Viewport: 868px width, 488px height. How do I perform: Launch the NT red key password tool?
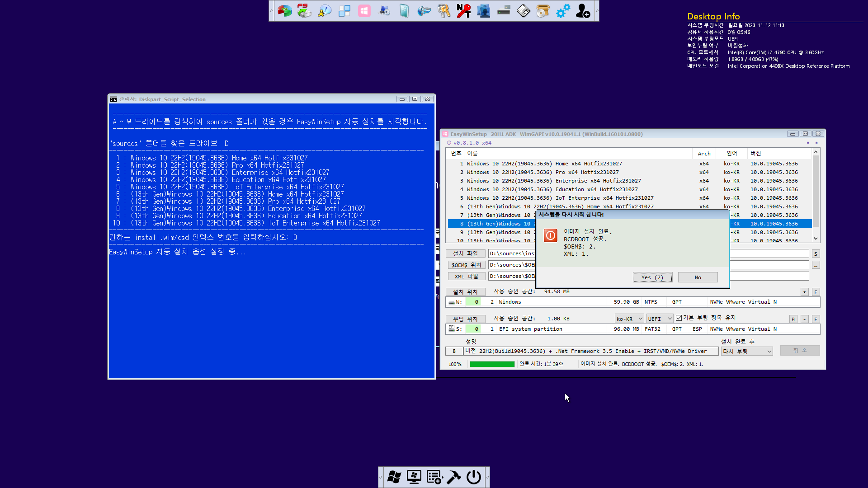[464, 10]
